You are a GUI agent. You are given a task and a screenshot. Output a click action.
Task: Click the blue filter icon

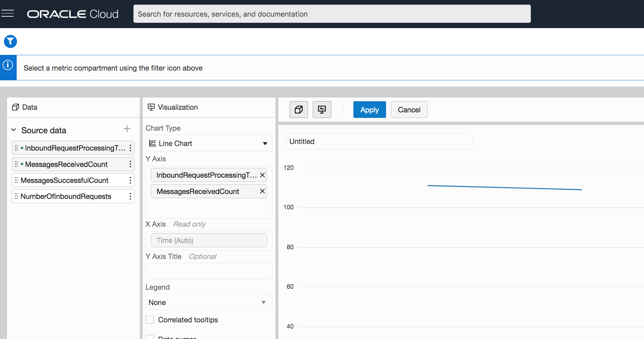pos(10,41)
